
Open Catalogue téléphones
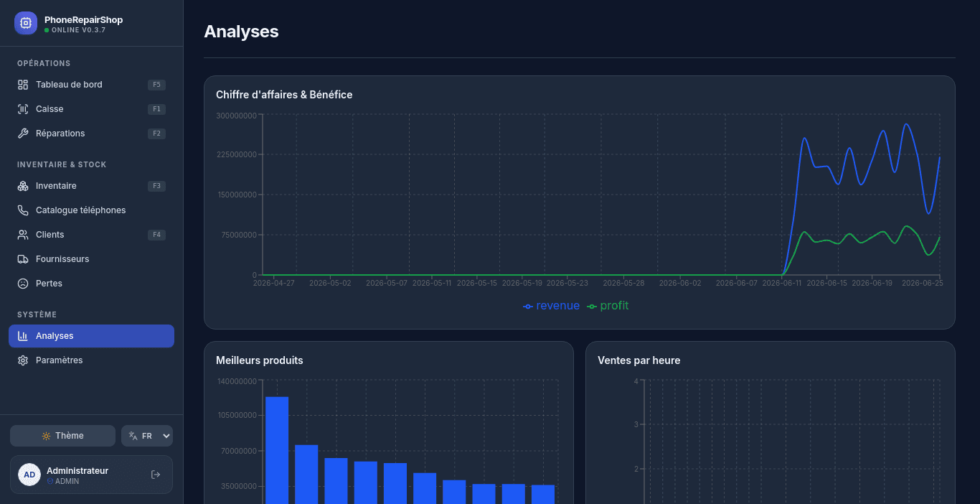[91, 210]
